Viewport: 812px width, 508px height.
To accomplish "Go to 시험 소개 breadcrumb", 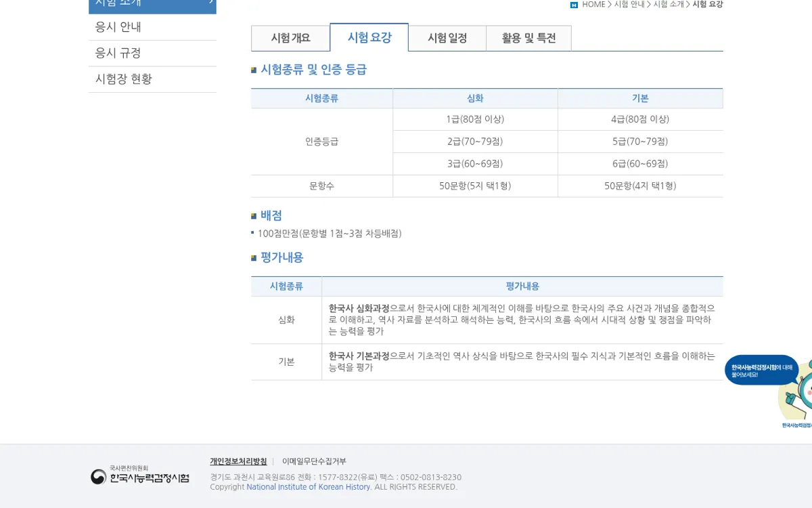I will (669, 4).
